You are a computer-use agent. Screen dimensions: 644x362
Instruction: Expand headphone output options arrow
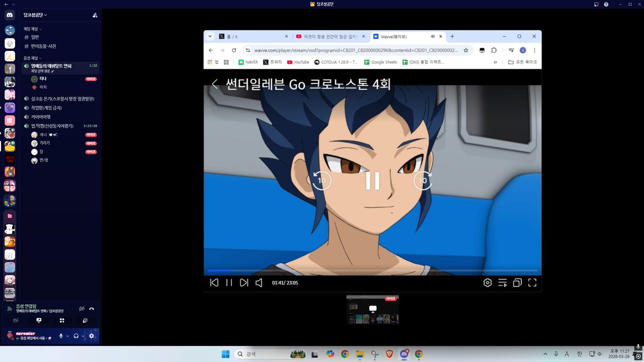coord(83,336)
